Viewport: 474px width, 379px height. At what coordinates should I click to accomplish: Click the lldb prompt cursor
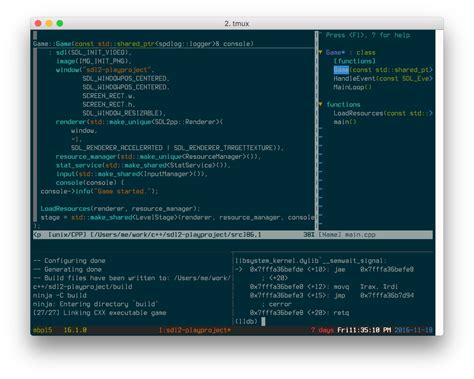coord(263,321)
